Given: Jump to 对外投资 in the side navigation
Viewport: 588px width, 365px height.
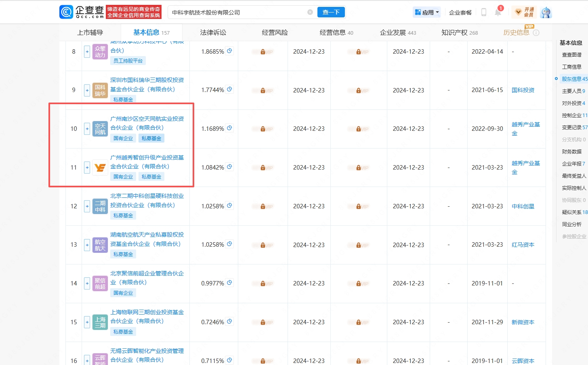Looking at the screenshot, I should [573, 103].
